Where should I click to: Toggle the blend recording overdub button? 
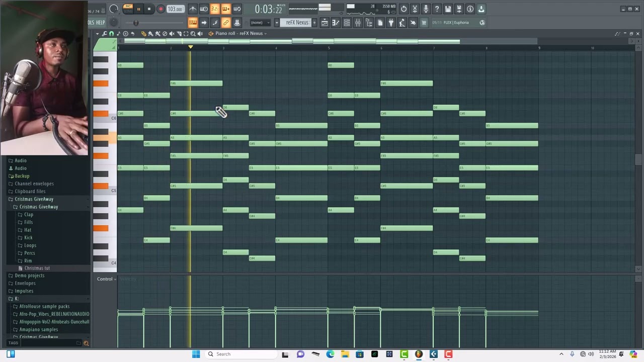226,9
